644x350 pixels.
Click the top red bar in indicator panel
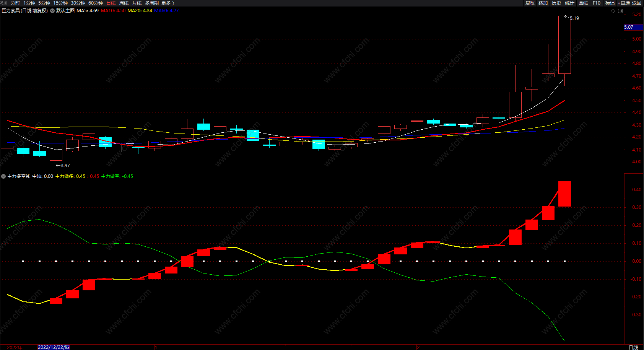click(564, 194)
